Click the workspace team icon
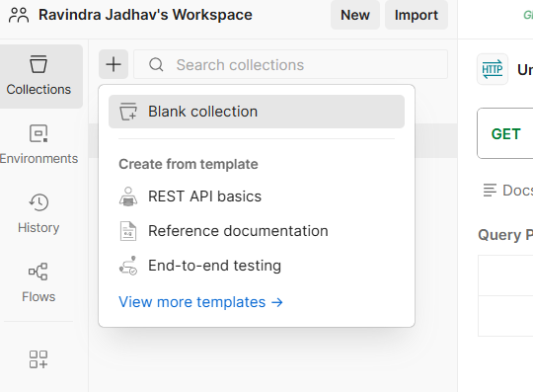 pyautogui.click(x=19, y=15)
